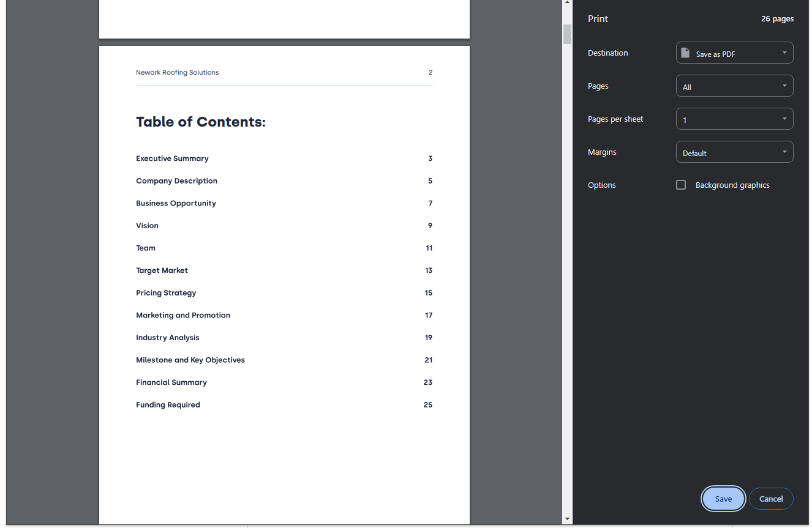The width and height of the screenshot is (812, 528).
Task: Click the Financial Summary contents entry
Action: coord(171,382)
